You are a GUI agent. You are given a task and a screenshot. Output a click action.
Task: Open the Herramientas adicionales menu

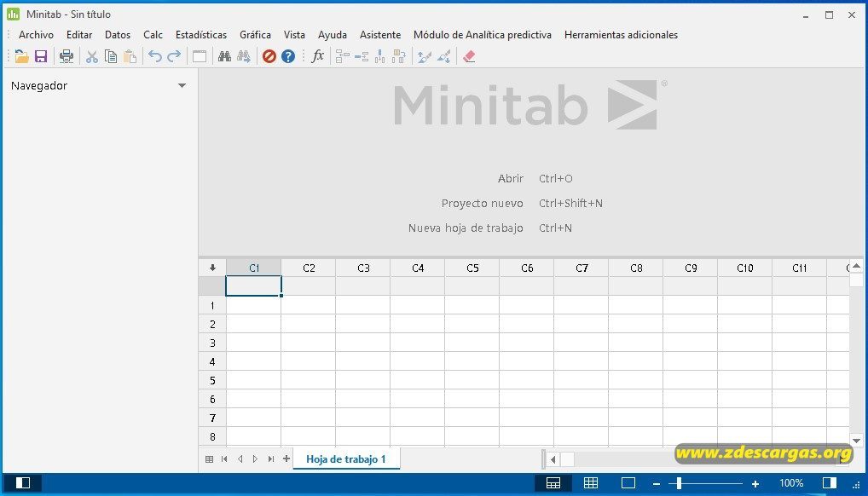point(621,34)
